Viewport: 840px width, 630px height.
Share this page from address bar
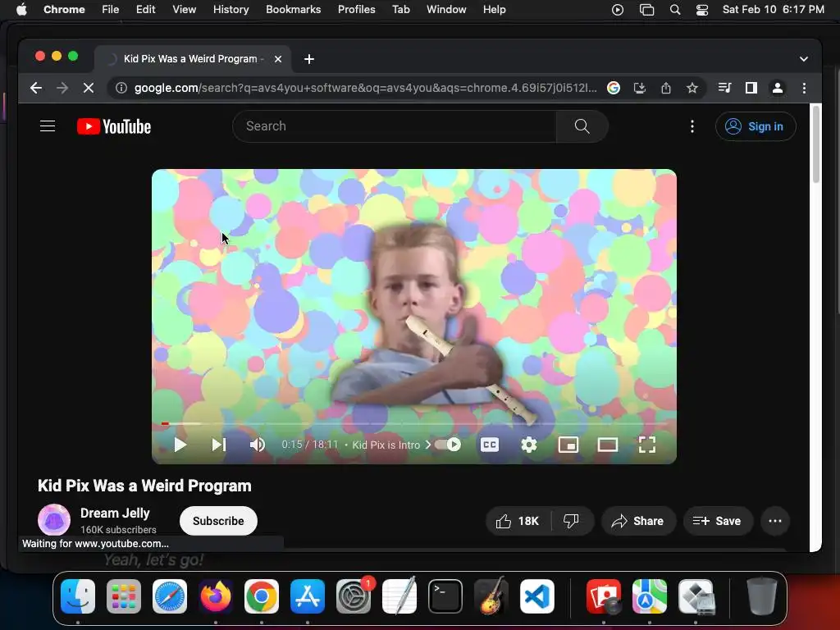666,88
